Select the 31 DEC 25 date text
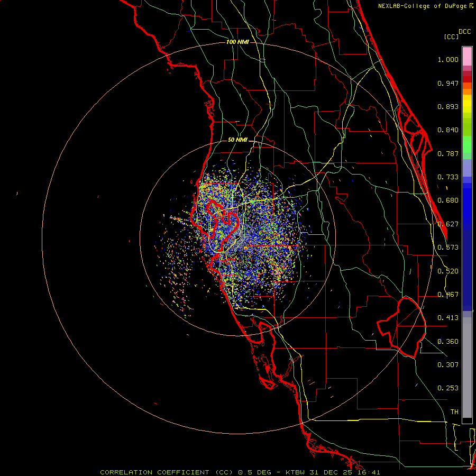 point(330,472)
